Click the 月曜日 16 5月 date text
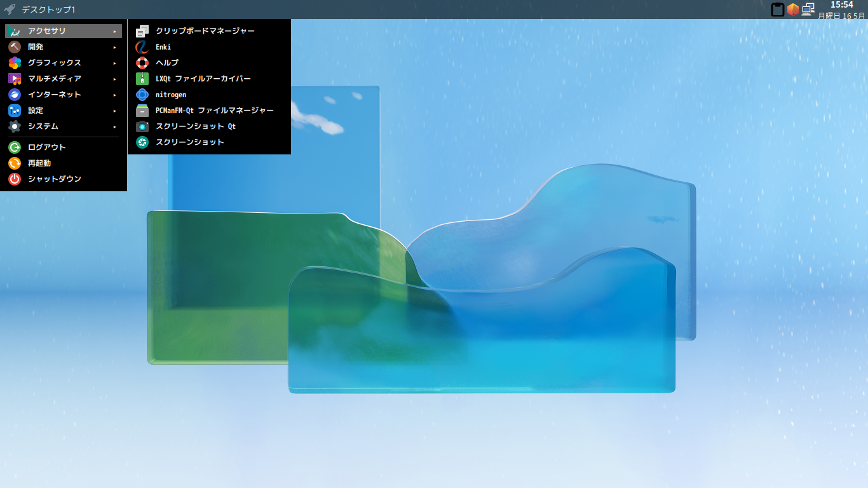The height and width of the screenshot is (488, 868). pyautogui.click(x=842, y=15)
